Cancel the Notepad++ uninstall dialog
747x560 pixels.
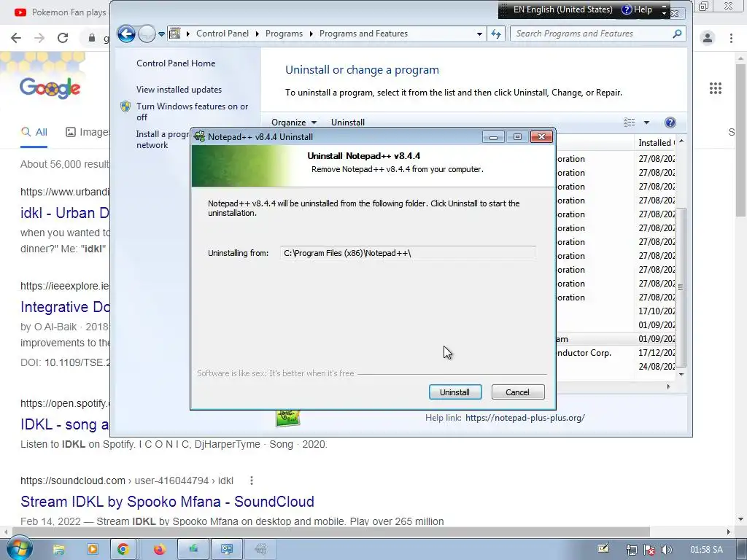coord(517,392)
